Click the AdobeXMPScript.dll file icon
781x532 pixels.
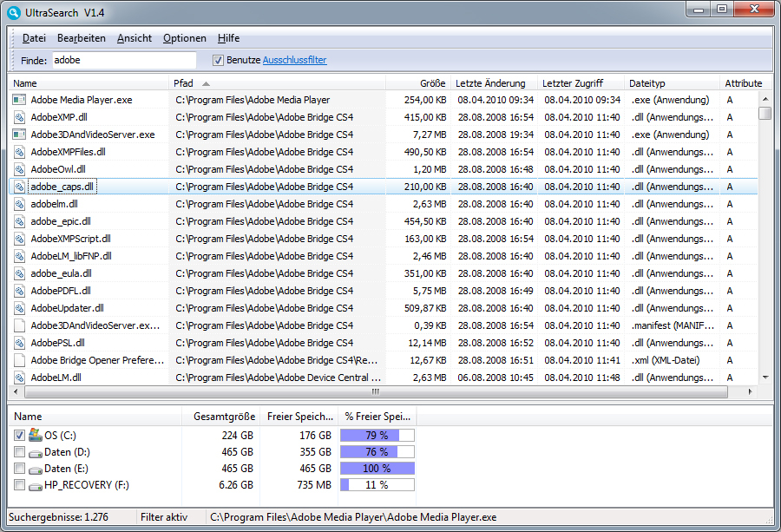(x=19, y=239)
